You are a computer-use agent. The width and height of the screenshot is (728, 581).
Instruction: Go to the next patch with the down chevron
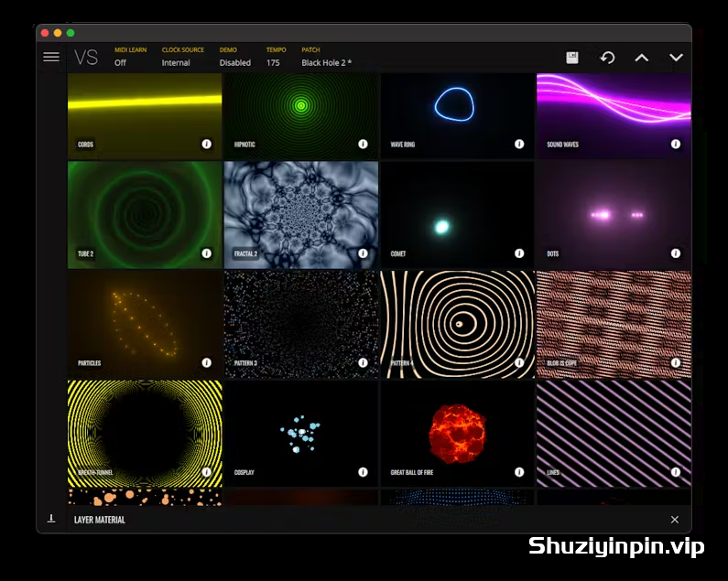pos(676,58)
